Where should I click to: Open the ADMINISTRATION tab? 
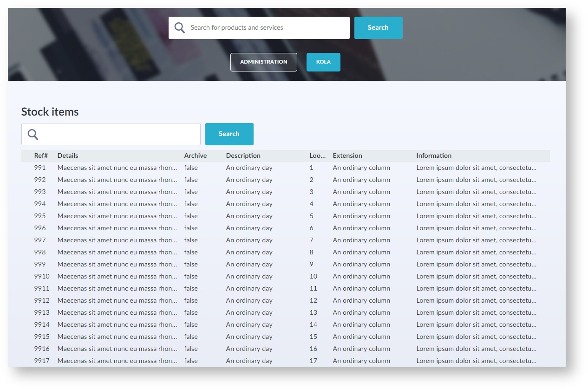click(x=263, y=62)
